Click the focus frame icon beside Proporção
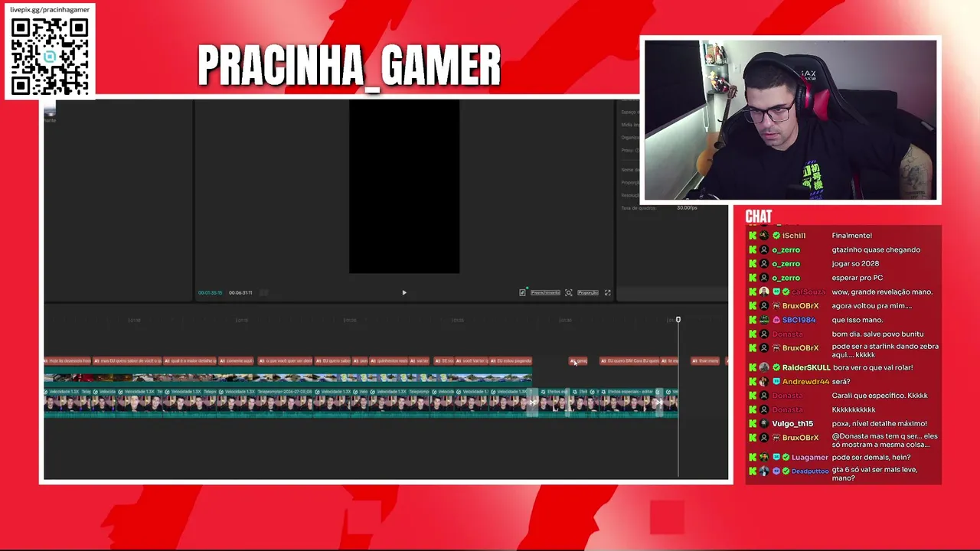The height and width of the screenshot is (551, 980). (x=569, y=292)
